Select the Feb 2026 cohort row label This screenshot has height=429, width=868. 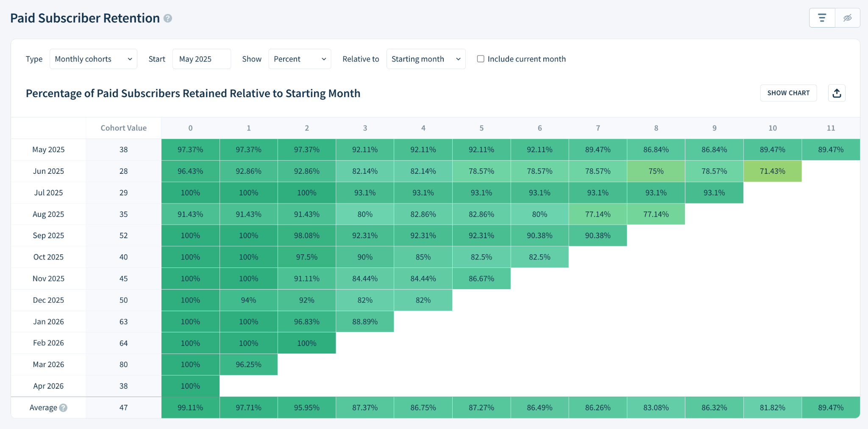[48, 343]
